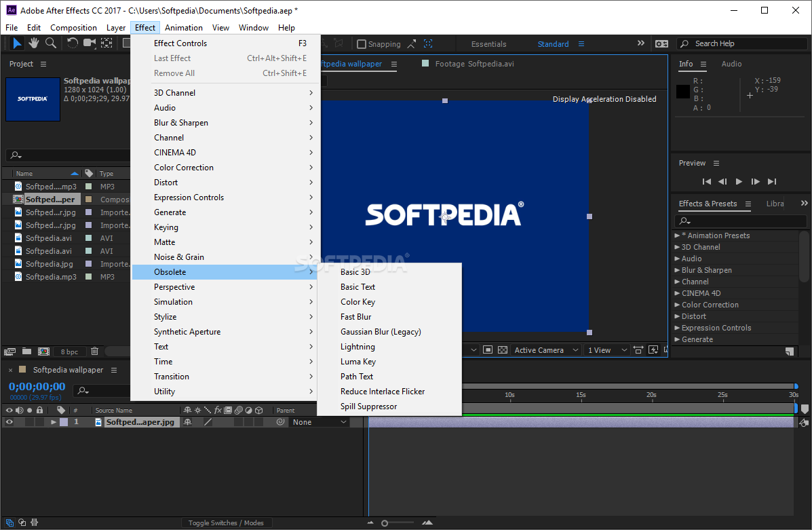This screenshot has width=812, height=530.
Task: Open the timeline Softpedia wallpaper panel menu
Action: (114, 370)
